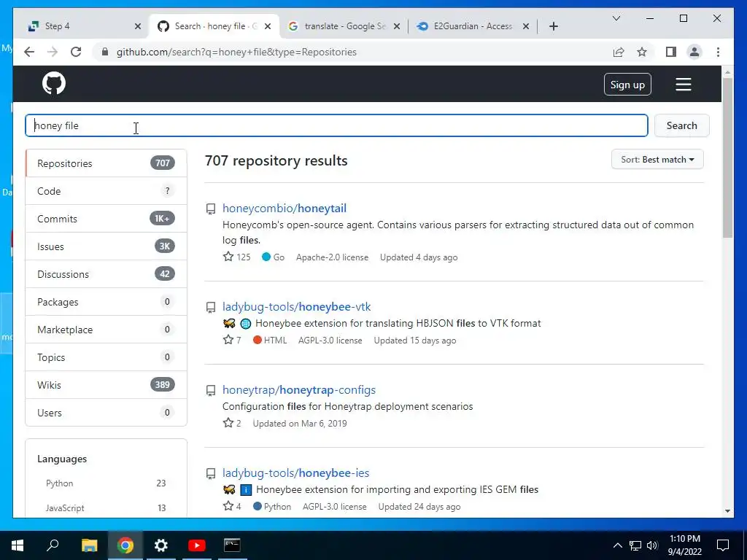Click the Go language label on honeytail

274,257
